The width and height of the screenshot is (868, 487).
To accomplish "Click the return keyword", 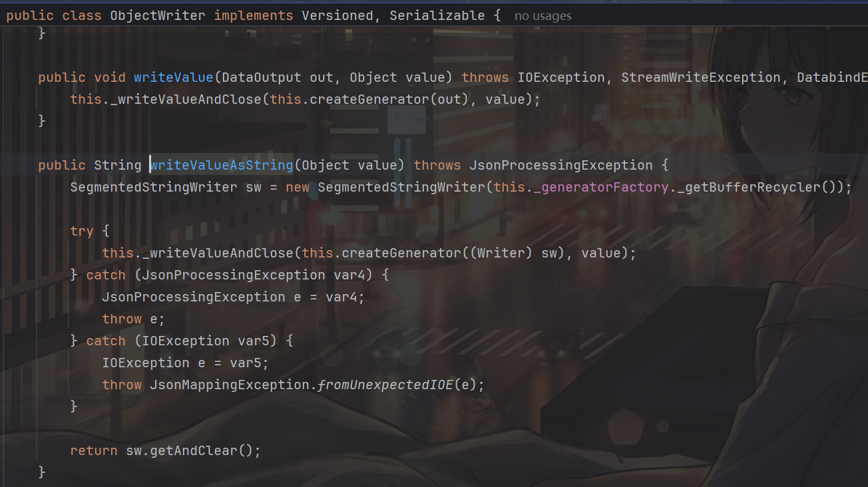I will pos(94,450).
